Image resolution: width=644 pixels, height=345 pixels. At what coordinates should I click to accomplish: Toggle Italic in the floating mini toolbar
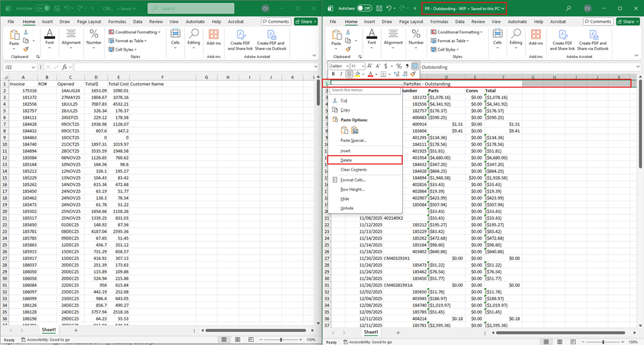341,75
